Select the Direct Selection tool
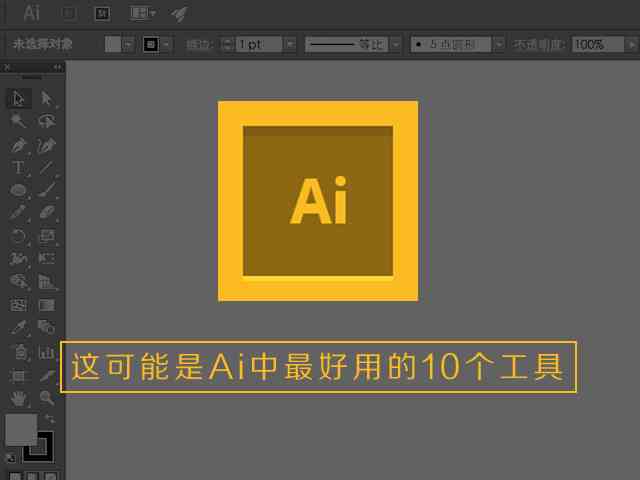The image size is (640, 480). coord(47,98)
